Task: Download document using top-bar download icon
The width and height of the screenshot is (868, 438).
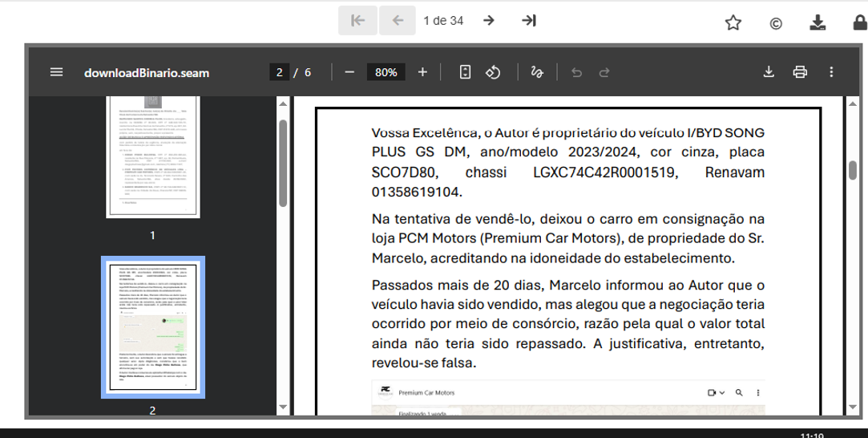Action: [818, 22]
